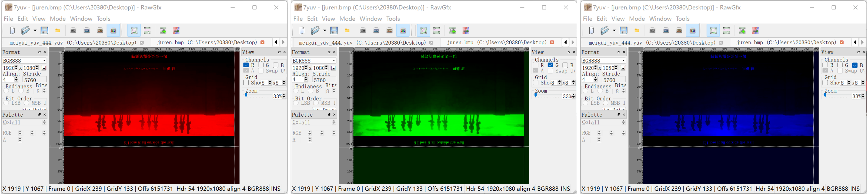868x194 pixels.
Task: Float the View panel in the right window
Action: click(859, 52)
